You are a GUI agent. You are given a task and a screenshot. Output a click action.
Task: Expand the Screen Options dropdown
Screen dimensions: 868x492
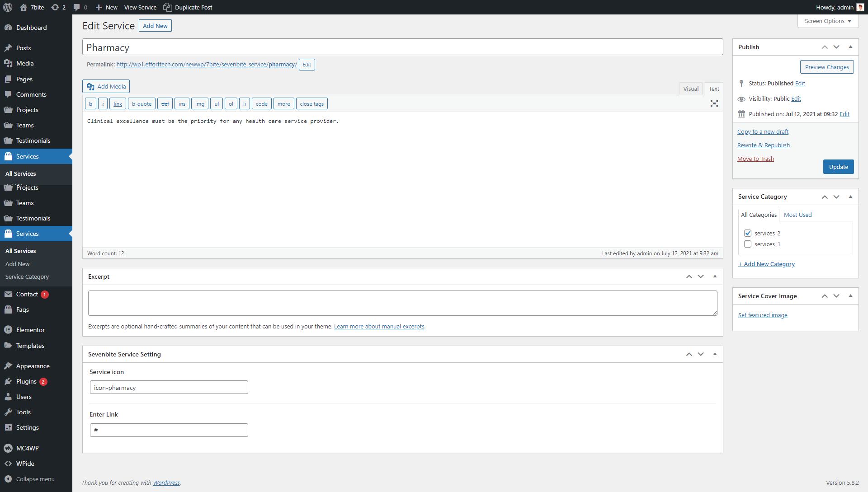pyautogui.click(x=828, y=21)
